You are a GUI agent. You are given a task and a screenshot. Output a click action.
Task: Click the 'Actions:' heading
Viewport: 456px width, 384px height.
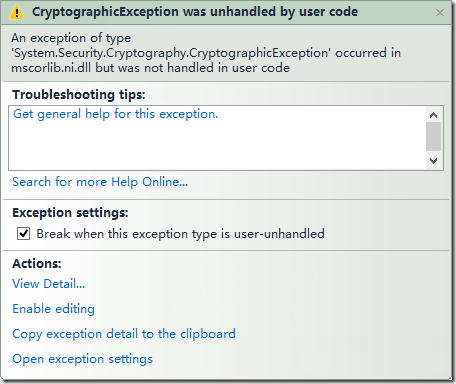[x=37, y=264]
